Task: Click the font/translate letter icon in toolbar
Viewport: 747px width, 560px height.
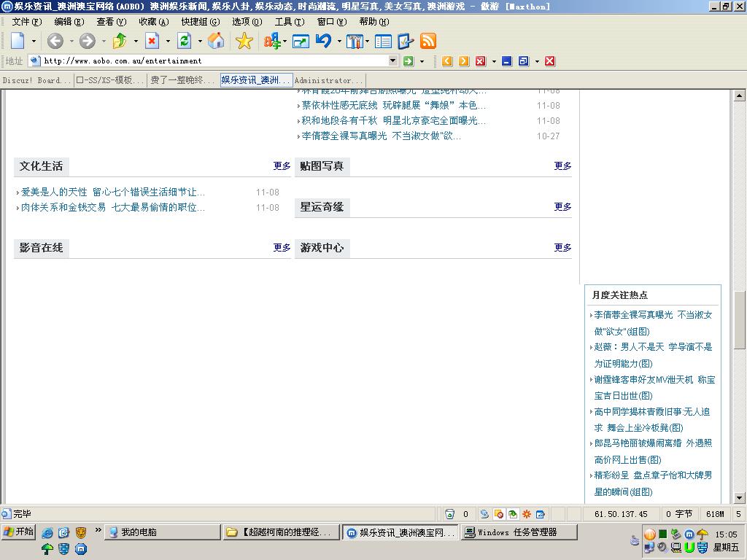Action: pyautogui.click(x=272, y=41)
